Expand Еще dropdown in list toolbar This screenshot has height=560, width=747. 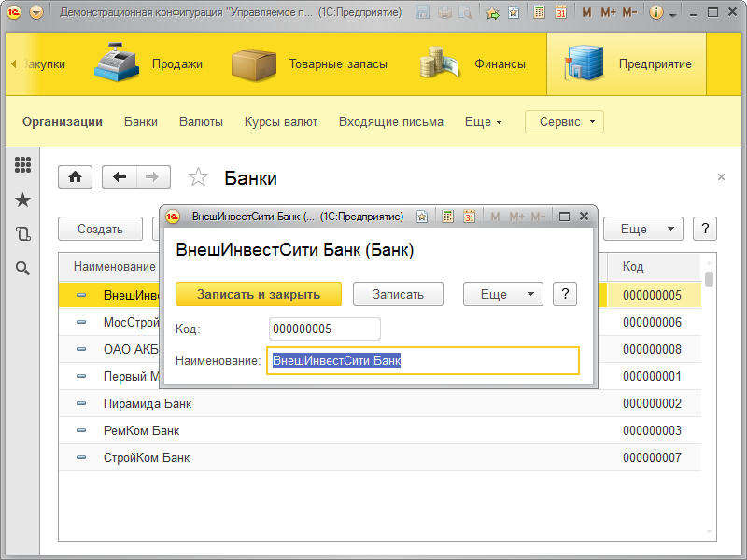coord(642,229)
